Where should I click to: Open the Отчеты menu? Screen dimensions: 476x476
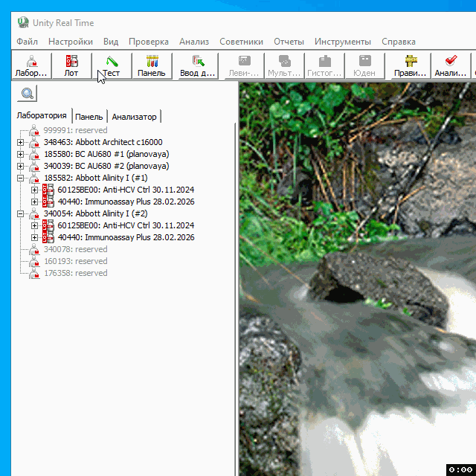(x=289, y=42)
